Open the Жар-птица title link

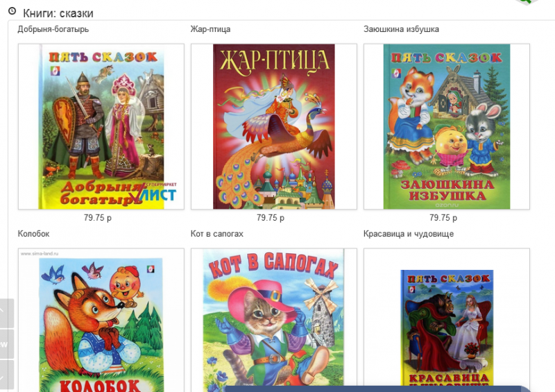pyautogui.click(x=210, y=29)
